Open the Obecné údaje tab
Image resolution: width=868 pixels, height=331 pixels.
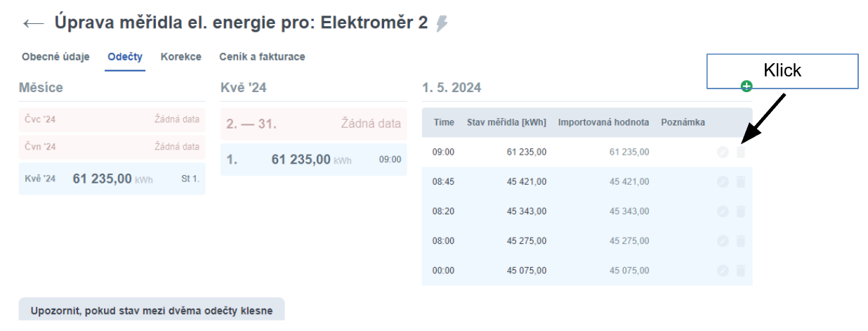tap(55, 57)
